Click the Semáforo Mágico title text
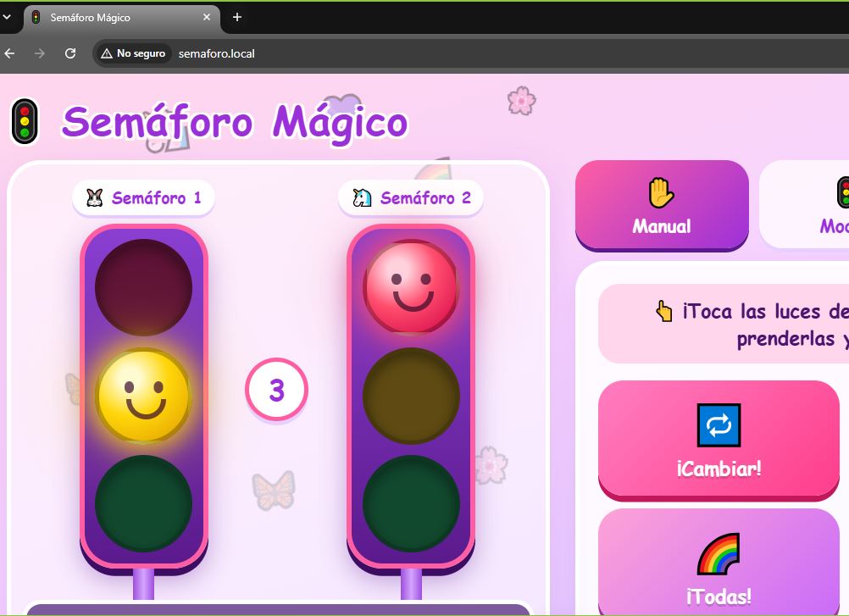 (x=235, y=123)
